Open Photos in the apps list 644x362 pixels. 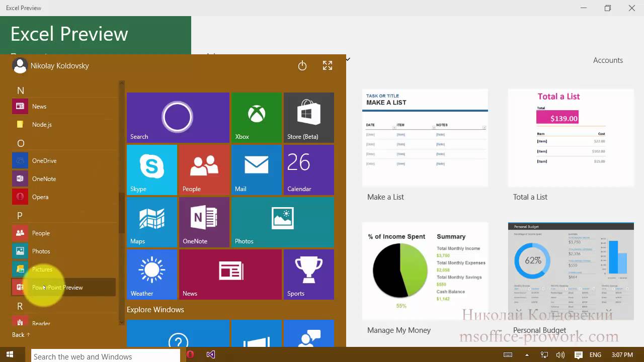(64, 251)
